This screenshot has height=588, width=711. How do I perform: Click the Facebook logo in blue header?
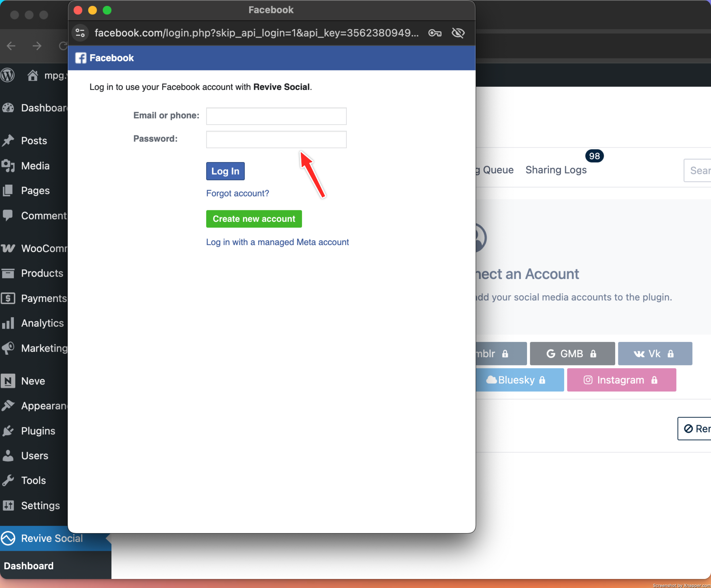point(81,58)
